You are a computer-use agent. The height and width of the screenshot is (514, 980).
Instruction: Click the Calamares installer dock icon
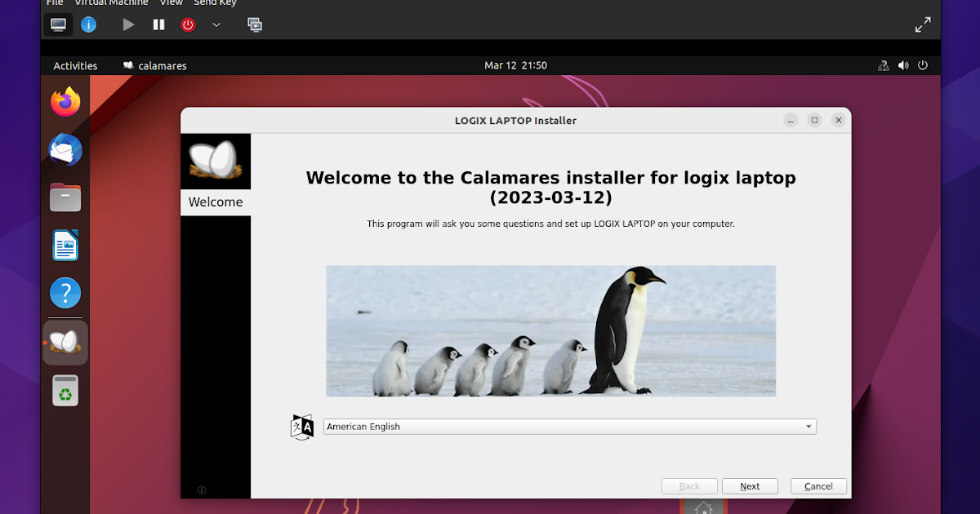pos(65,342)
